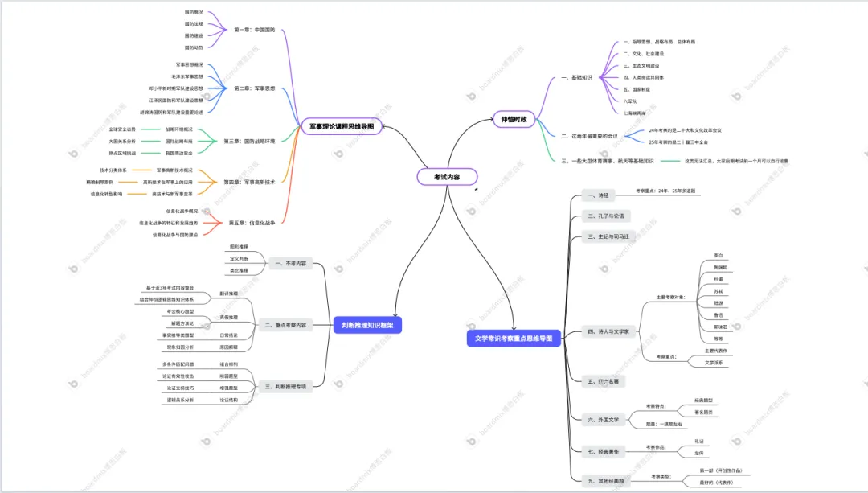Select the gray node 一、不考内容
Image resolution: width=868 pixels, height=493 pixels.
pyautogui.click(x=291, y=264)
